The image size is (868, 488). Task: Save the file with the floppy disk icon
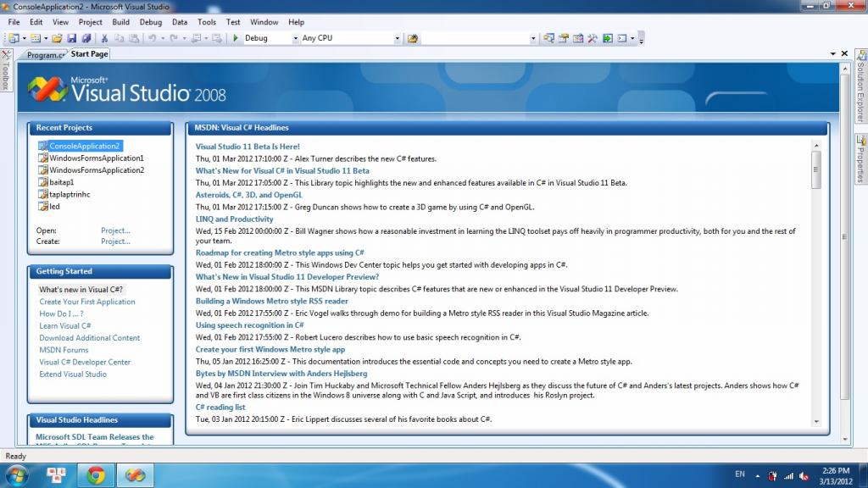(x=72, y=38)
